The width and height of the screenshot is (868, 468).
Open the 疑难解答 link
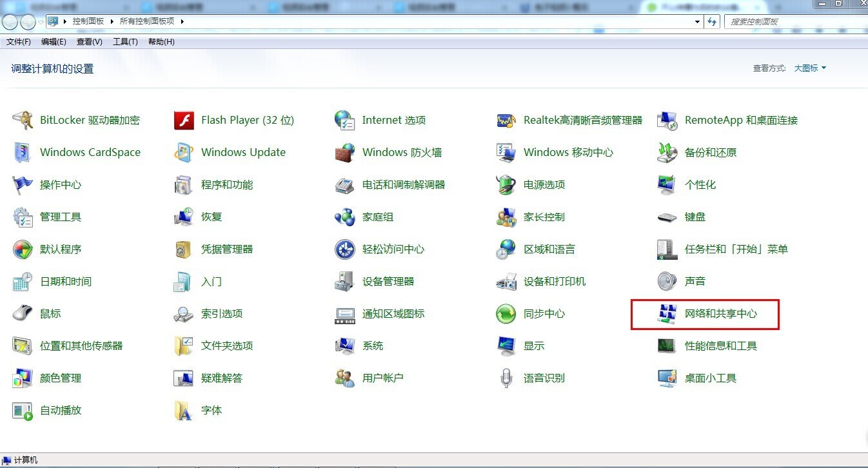[x=222, y=378]
